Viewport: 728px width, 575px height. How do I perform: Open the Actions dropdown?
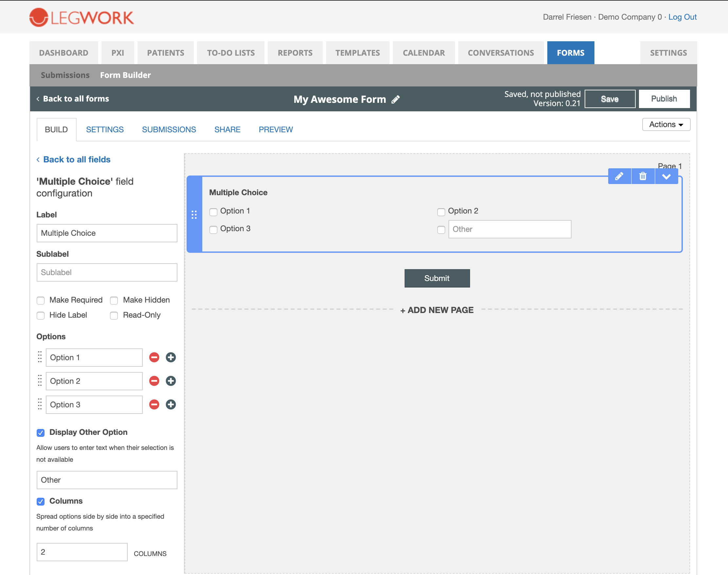pyautogui.click(x=666, y=124)
